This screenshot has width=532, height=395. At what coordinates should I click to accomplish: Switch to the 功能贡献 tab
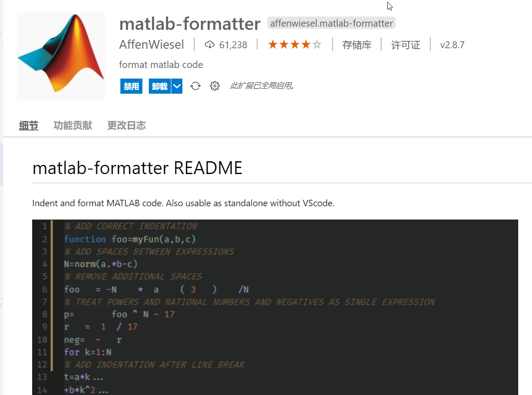coord(73,125)
